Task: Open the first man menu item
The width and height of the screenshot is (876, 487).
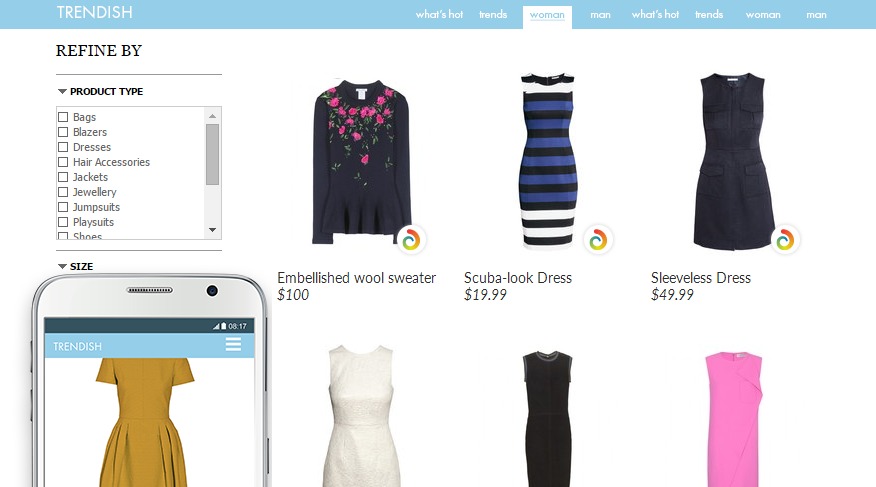Action: click(601, 15)
